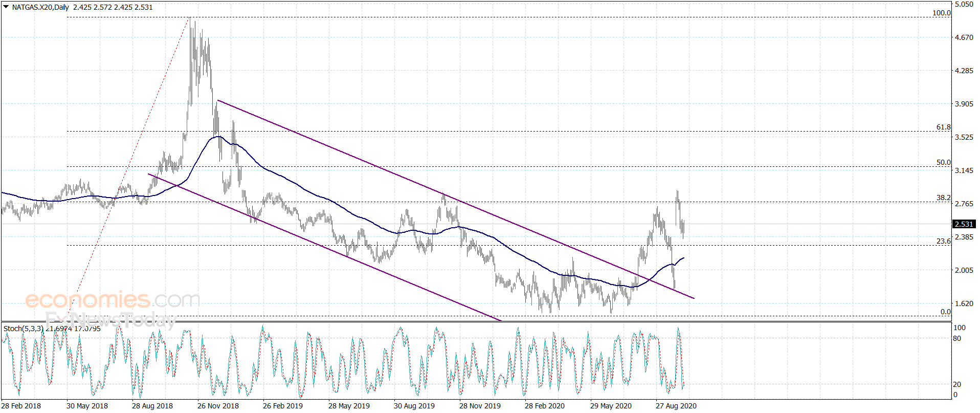Click the 26 Nov 2018 date label
Viewport: 980px width, 413px height.
pos(218,406)
